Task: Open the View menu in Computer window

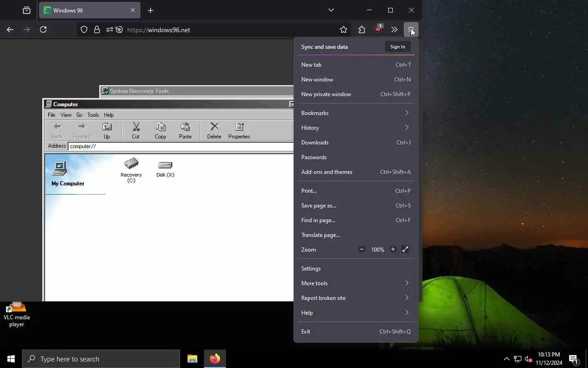Action: (66, 115)
